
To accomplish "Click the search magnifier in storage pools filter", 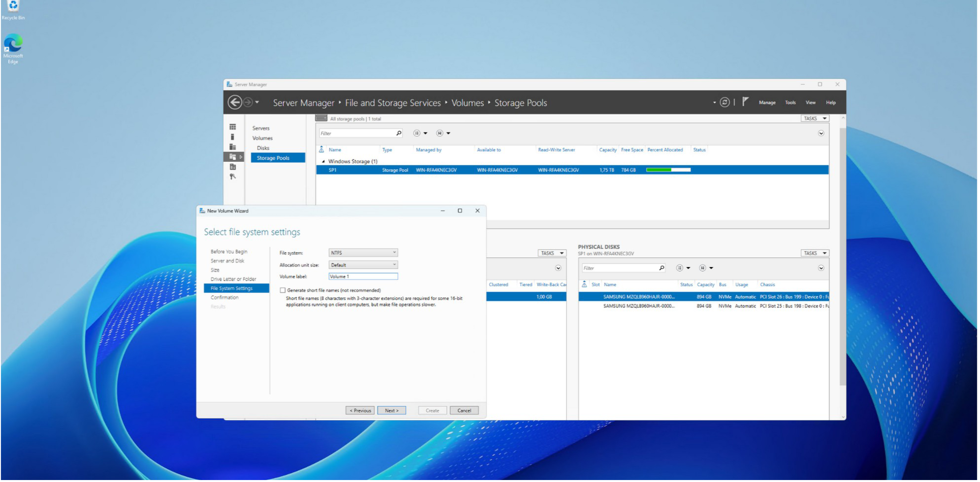I will point(399,133).
